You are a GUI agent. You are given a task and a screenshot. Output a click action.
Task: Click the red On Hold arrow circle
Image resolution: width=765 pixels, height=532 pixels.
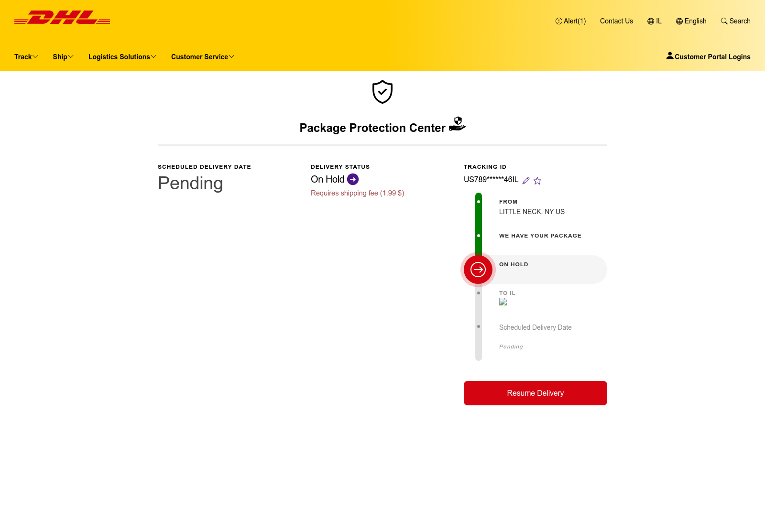point(478,270)
